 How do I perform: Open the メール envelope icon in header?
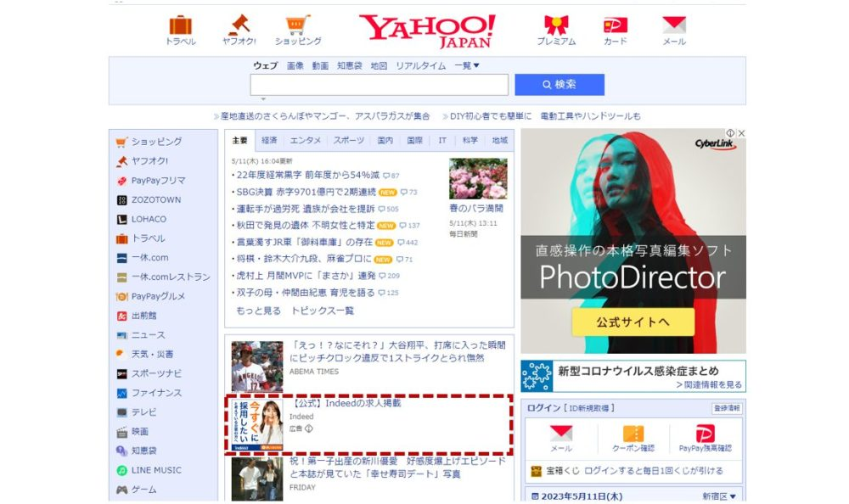click(674, 25)
